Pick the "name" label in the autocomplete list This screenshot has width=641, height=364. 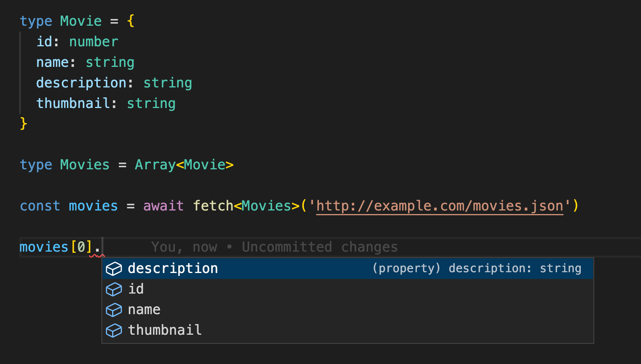click(144, 309)
